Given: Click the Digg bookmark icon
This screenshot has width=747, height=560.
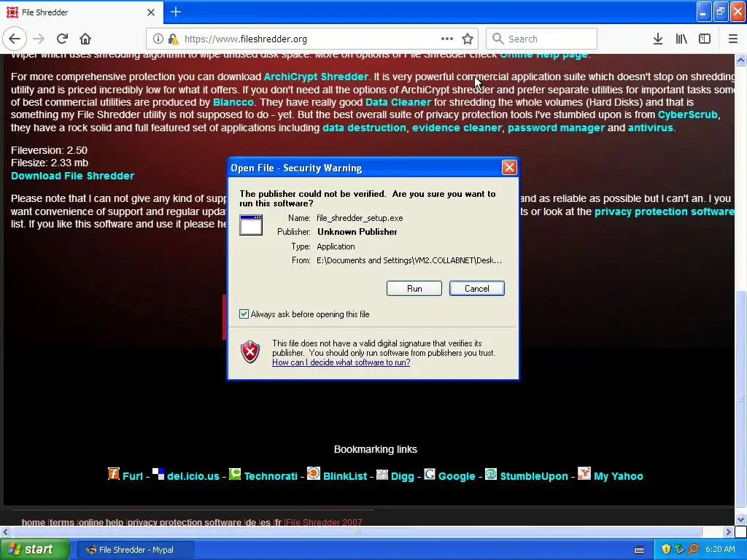Looking at the screenshot, I should point(382,474).
